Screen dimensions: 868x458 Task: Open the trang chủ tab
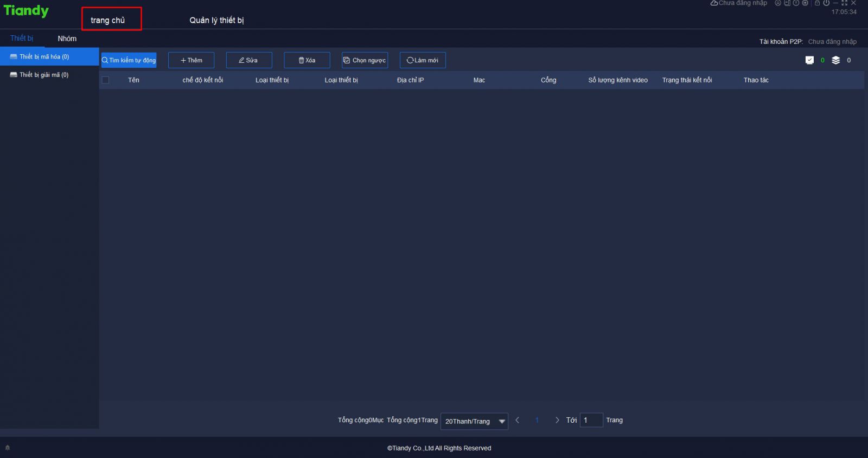click(108, 20)
